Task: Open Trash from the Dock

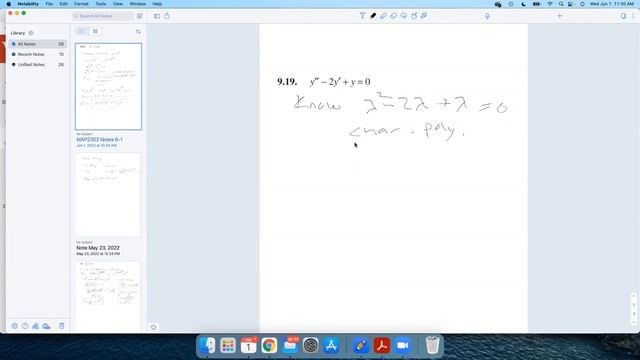Action: (432, 345)
